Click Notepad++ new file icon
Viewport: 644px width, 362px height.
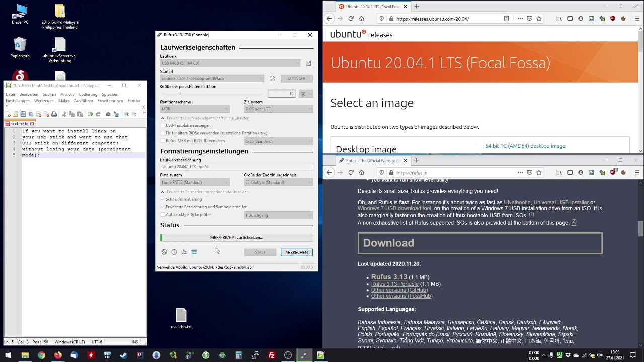[x=8, y=114]
